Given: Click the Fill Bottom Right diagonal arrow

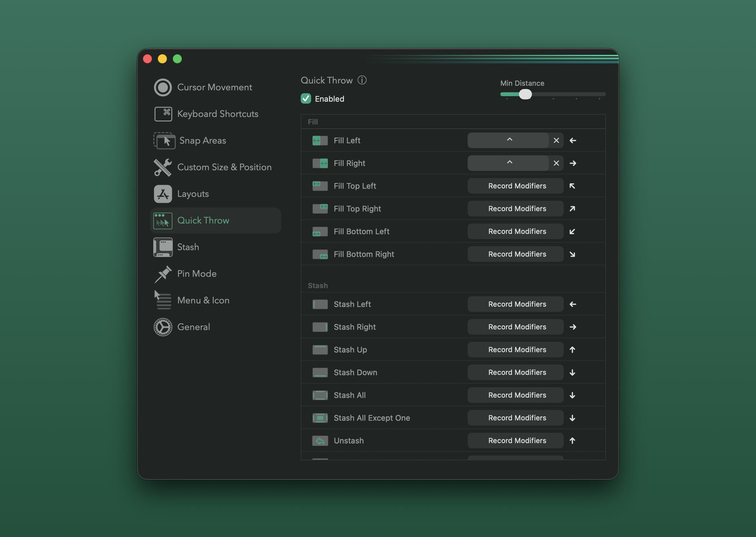Looking at the screenshot, I should coord(572,254).
